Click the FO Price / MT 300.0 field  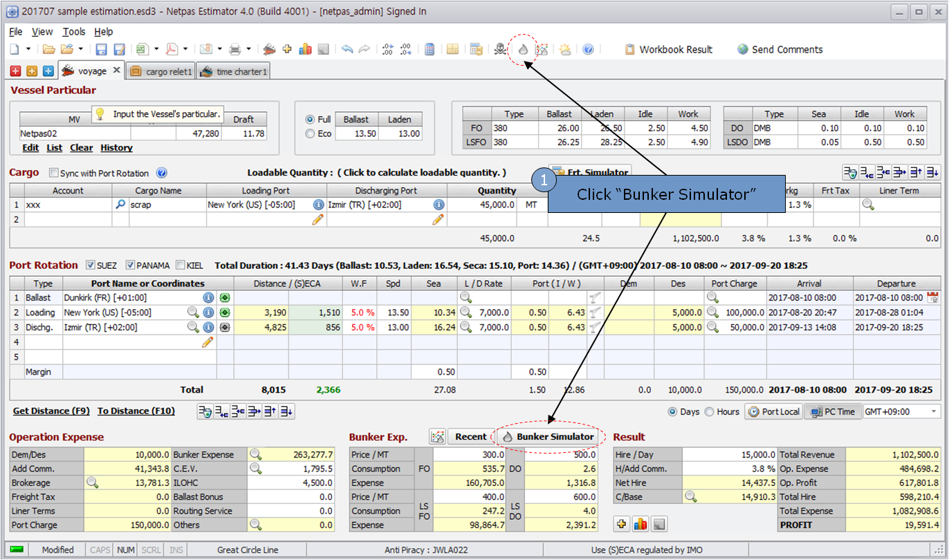(x=470, y=454)
